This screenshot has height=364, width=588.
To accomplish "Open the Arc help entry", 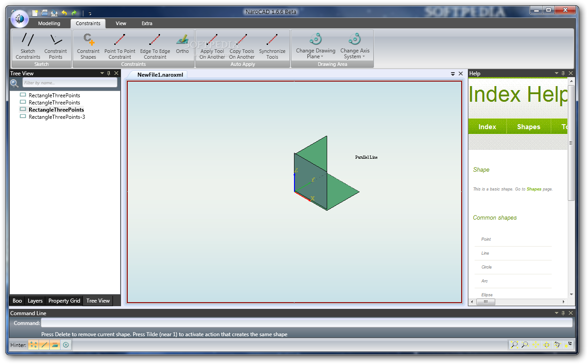I will pos(484,281).
